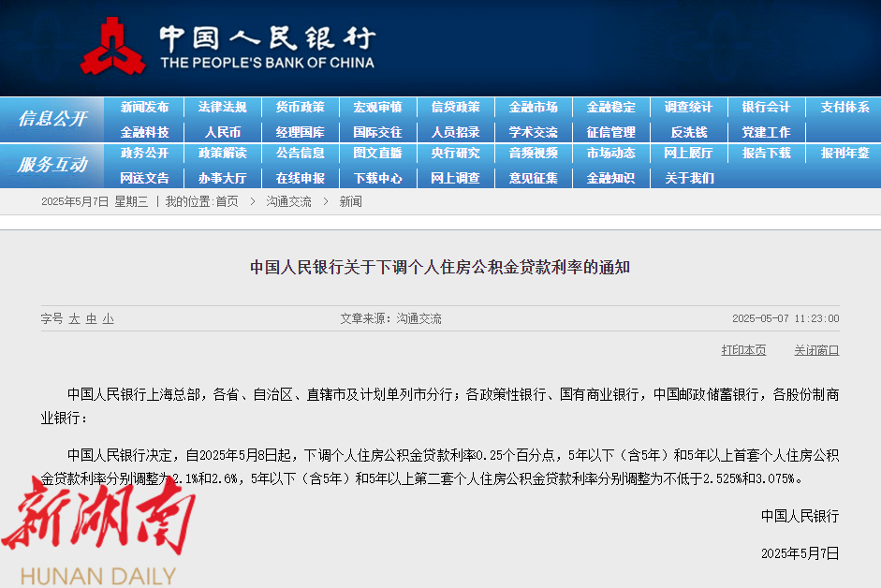The width and height of the screenshot is (881, 588).
Task: Click the 新湖南 Hunan Daily watermark logo
Action: (x=98, y=532)
